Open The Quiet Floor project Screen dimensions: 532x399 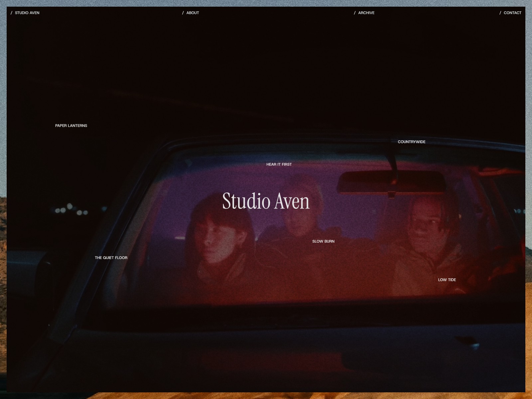pyautogui.click(x=111, y=258)
